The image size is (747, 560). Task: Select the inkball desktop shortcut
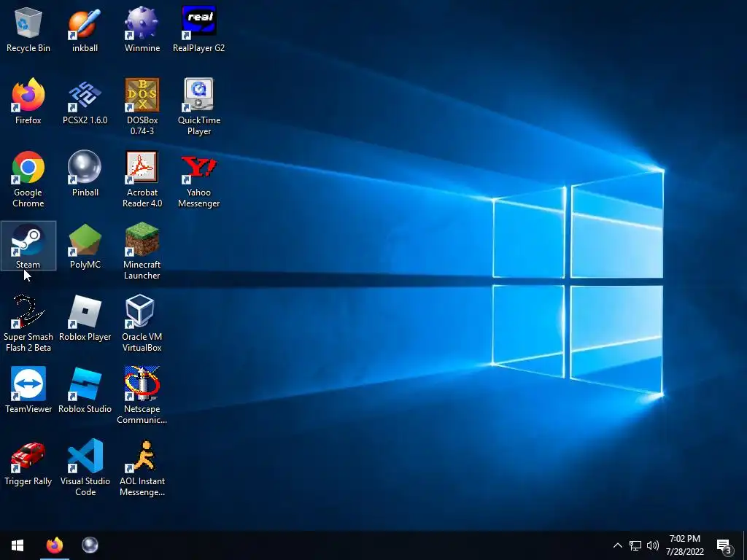coord(85,29)
